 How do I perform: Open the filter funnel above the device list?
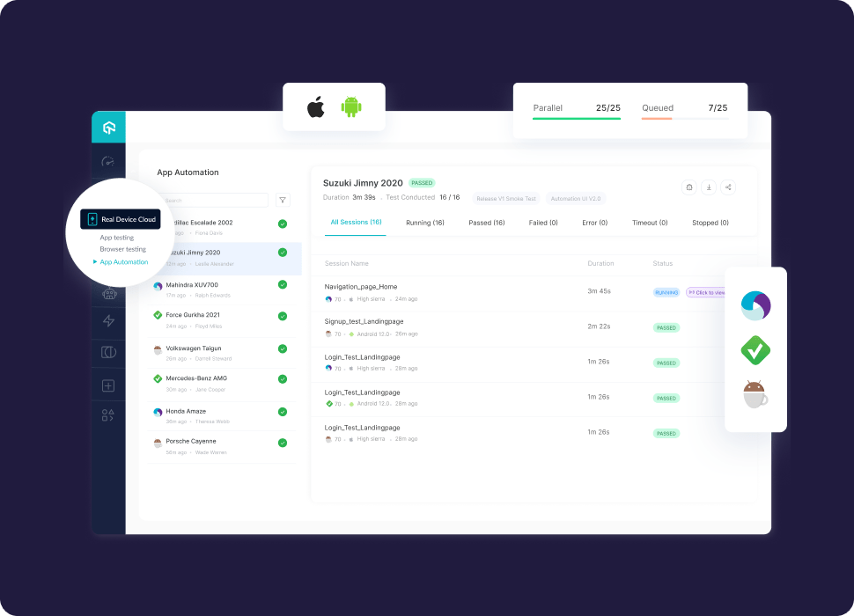[283, 200]
